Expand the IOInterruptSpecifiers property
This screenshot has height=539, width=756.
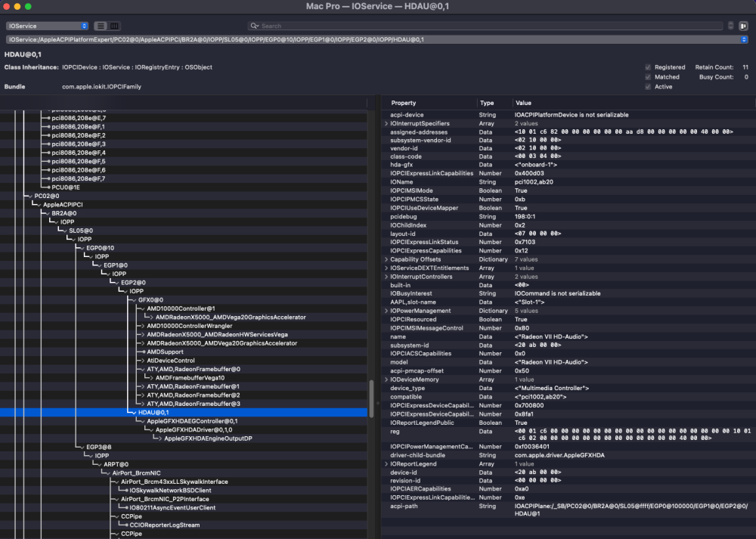pos(386,124)
